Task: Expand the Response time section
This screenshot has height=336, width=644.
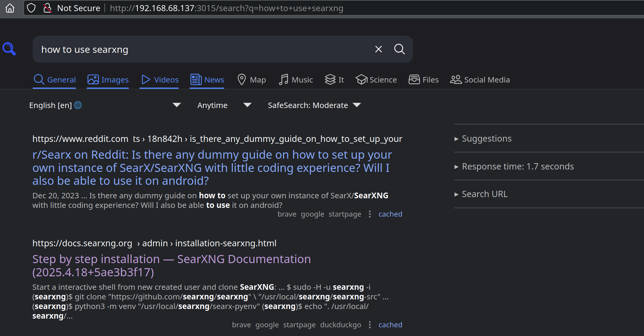Action: pos(514,166)
